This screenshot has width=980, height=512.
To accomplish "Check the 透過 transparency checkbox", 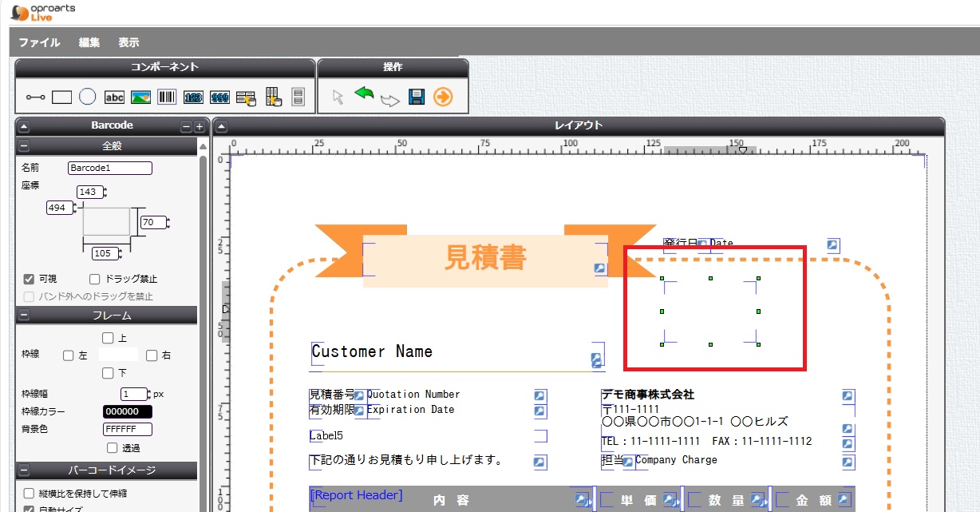I will point(112,448).
